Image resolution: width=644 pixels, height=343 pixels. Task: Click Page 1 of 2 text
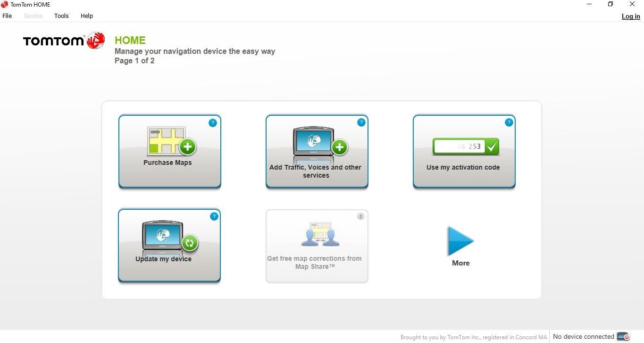click(x=134, y=61)
